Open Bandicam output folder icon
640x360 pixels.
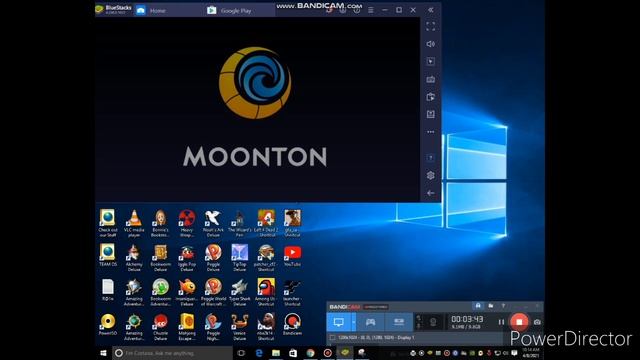[x=491, y=306]
